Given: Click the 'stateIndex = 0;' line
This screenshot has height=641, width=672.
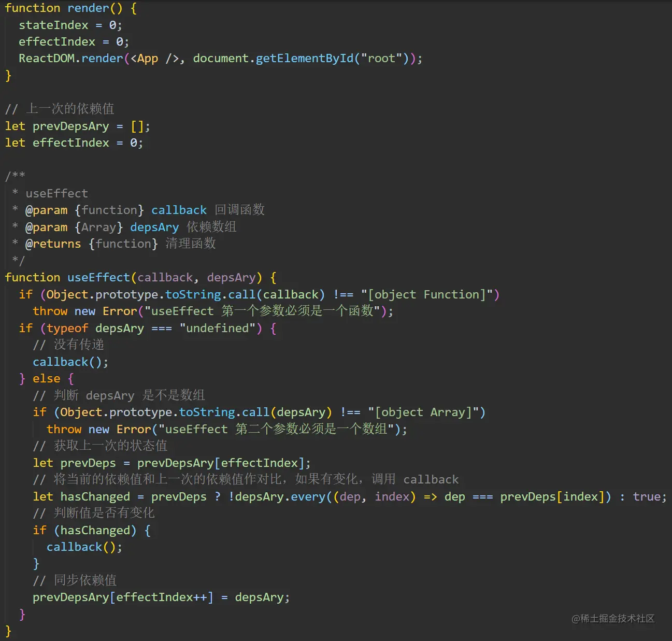Looking at the screenshot, I should click(x=70, y=25).
